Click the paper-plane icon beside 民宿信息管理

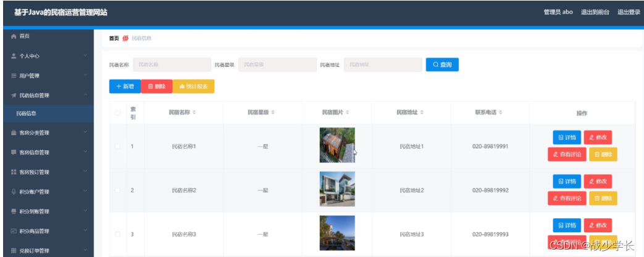14,95
